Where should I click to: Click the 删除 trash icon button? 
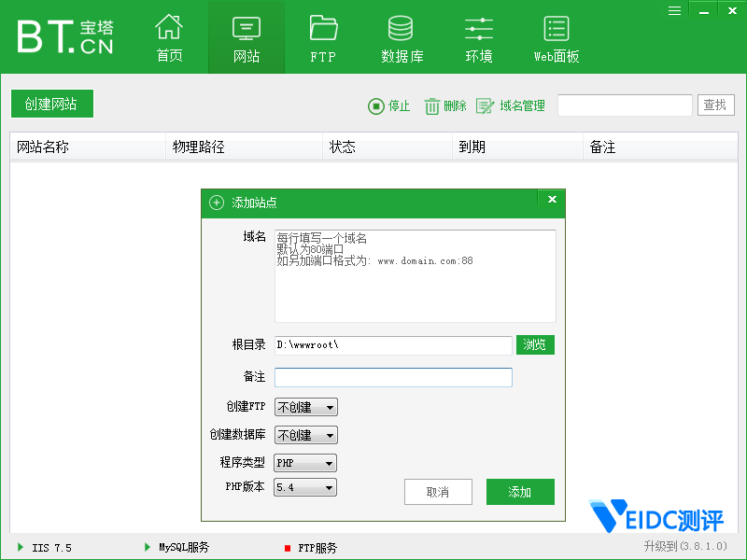point(445,106)
